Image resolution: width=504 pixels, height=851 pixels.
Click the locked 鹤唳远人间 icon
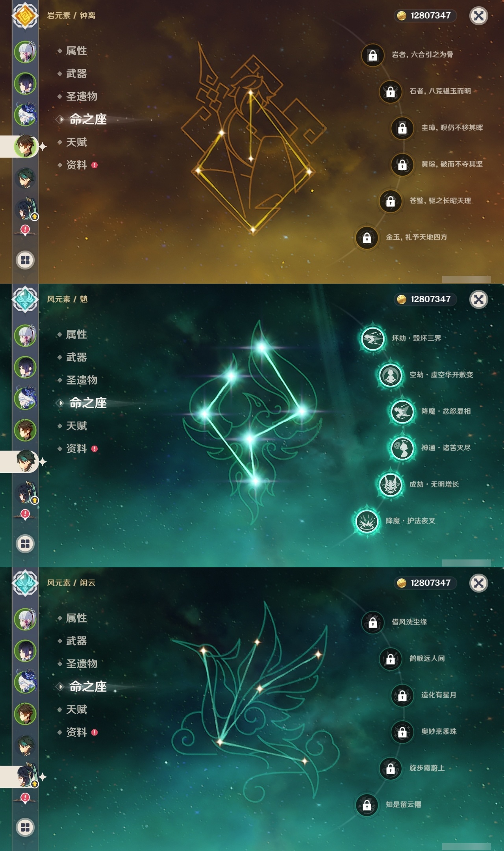point(390,659)
